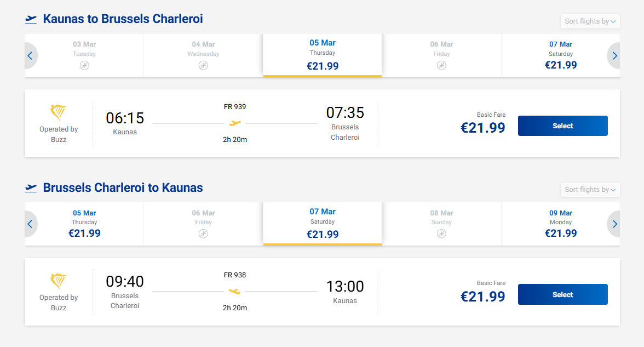Image resolution: width=644 pixels, height=347 pixels.
Task: Click the outbound 05 Mar selected date tab
Action: [322, 55]
